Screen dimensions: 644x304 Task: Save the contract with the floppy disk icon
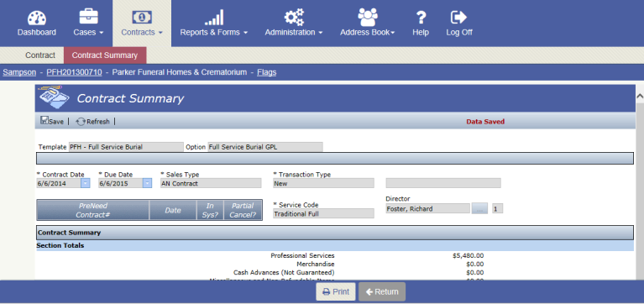(x=45, y=120)
